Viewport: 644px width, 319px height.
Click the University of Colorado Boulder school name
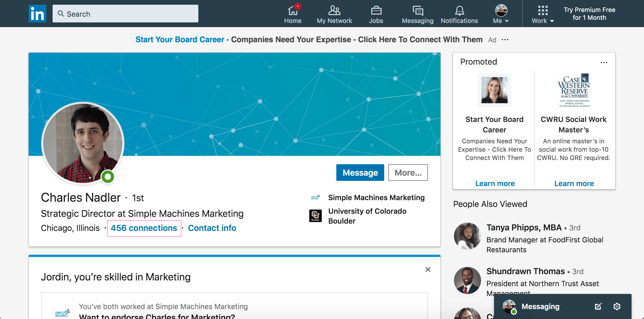[x=367, y=216]
